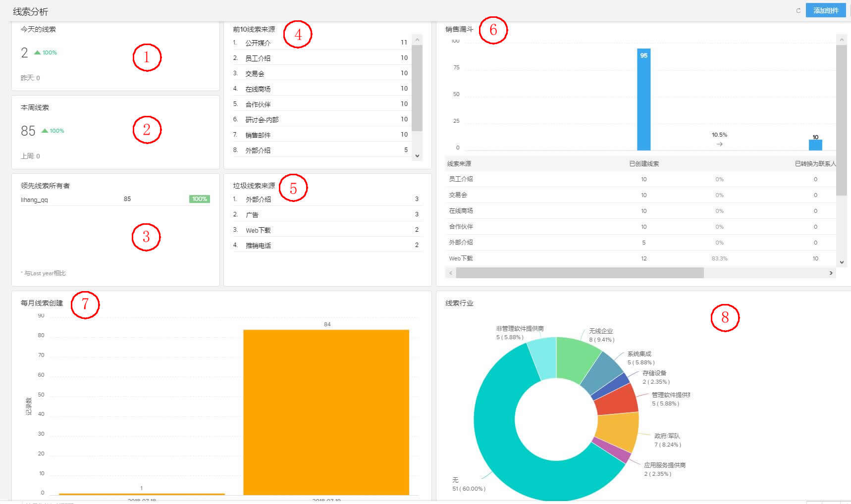Click the left arrow of 销售漏斗 horizontal scrollbar

click(450, 273)
